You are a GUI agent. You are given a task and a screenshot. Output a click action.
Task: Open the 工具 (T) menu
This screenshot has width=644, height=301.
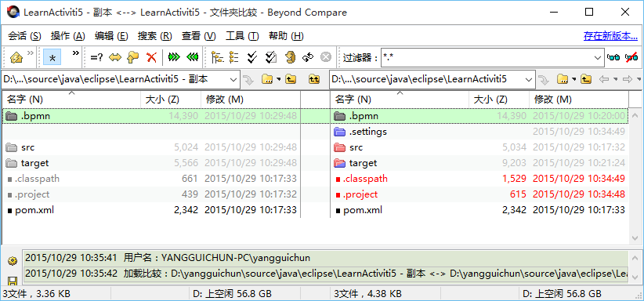(242, 36)
